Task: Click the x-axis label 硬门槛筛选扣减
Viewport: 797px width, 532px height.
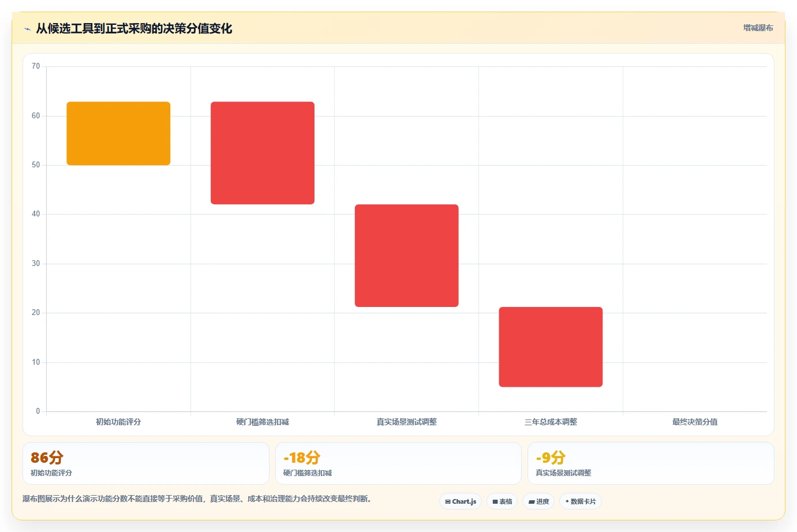Action: tap(263, 422)
